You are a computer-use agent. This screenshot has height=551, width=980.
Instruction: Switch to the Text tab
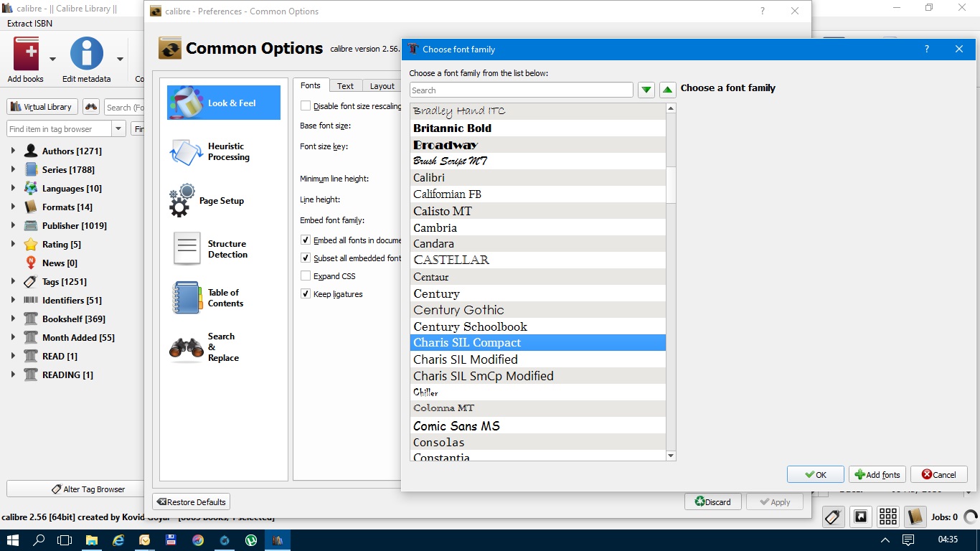[345, 86]
